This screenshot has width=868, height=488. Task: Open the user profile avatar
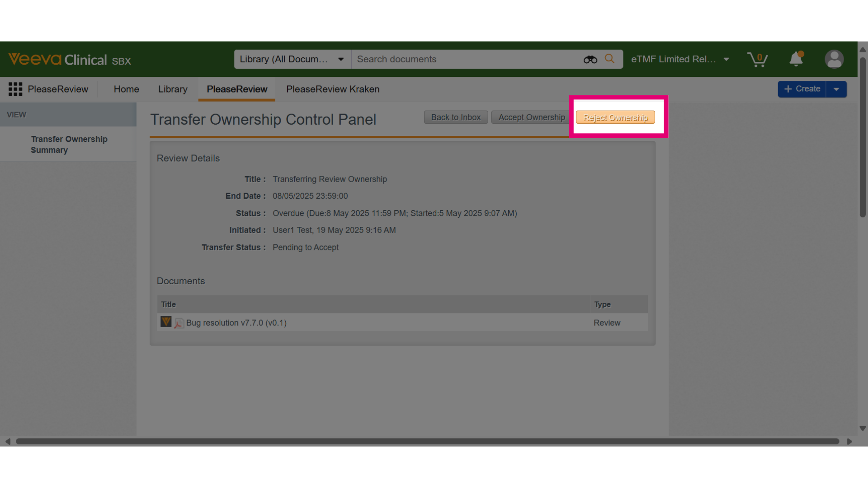point(834,59)
